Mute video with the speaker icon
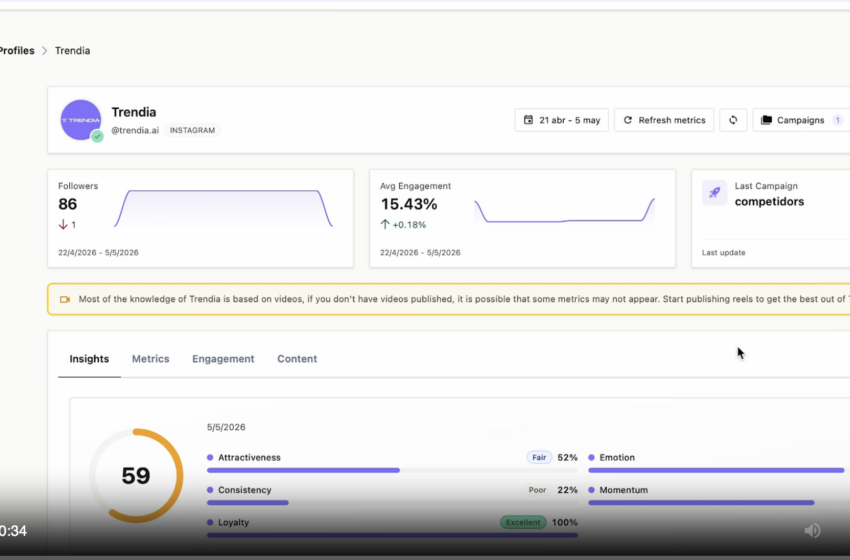Screen dimensions: 850x560 (813, 530)
